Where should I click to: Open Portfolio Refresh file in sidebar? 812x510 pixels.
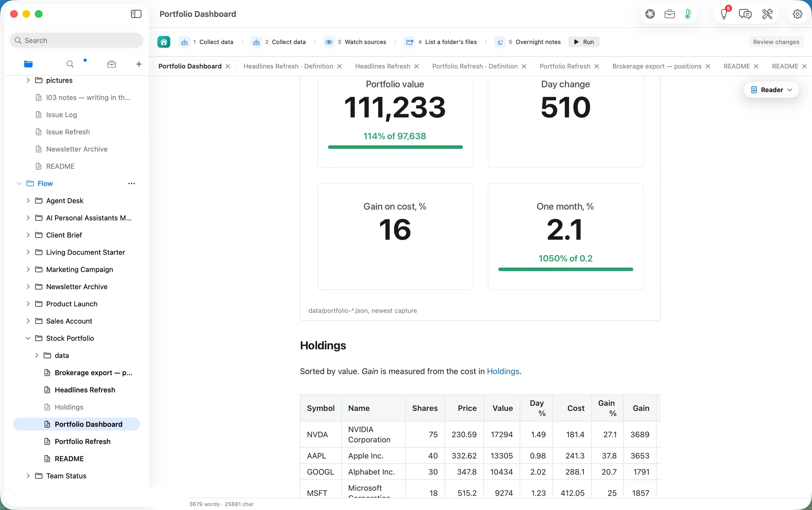[76, 442]
